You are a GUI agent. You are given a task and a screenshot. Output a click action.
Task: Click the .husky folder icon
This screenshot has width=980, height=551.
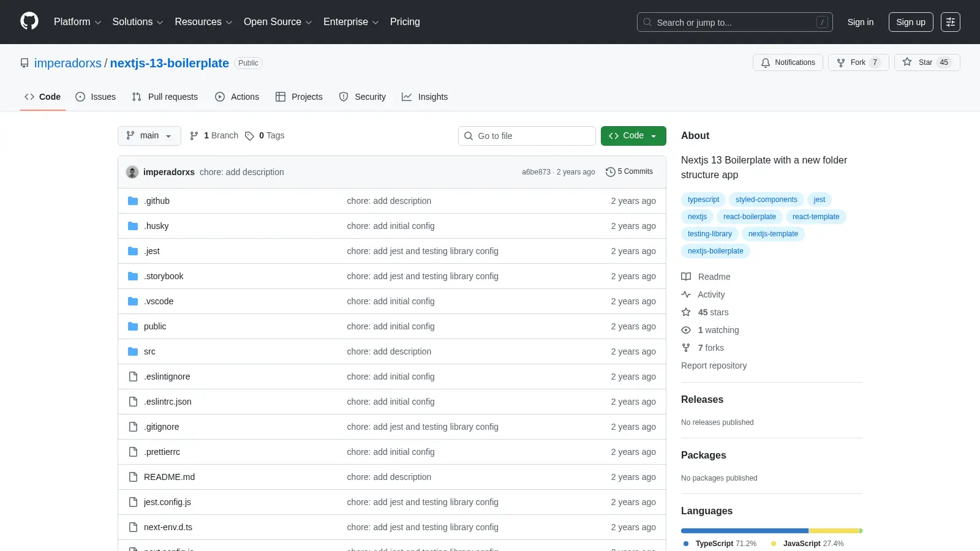(x=133, y=226)
